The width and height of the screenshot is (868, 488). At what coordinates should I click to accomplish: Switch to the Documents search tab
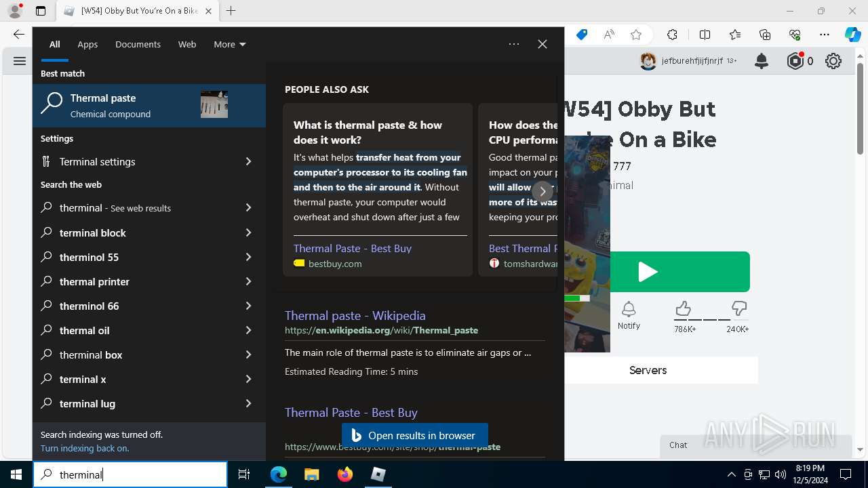point(138,44)
